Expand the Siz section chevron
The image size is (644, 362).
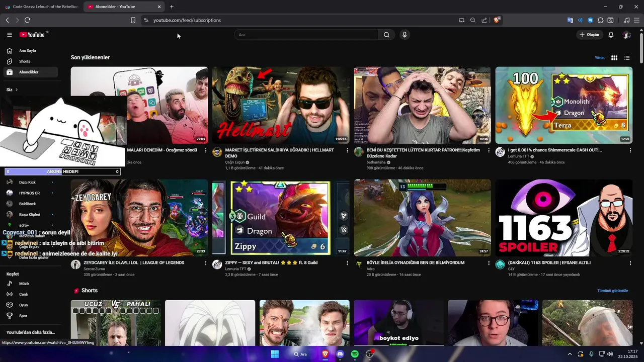tap(16, 90)
